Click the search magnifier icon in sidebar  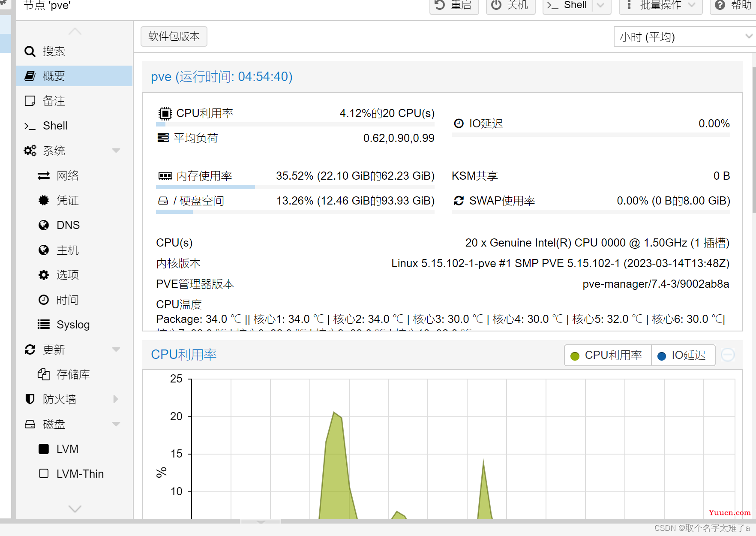point(30,51)
